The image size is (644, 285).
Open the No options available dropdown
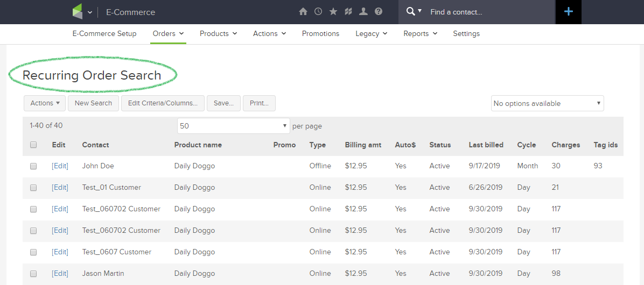point(548,104)
